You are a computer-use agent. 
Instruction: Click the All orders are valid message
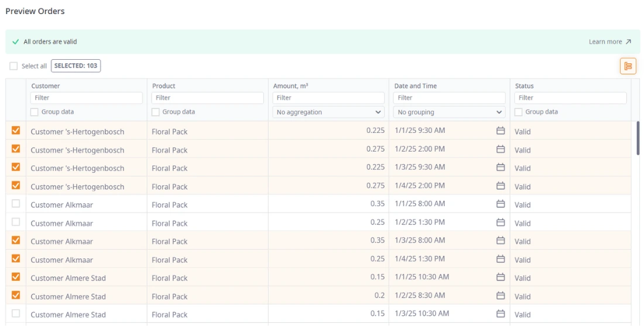(x=50, y=42)
